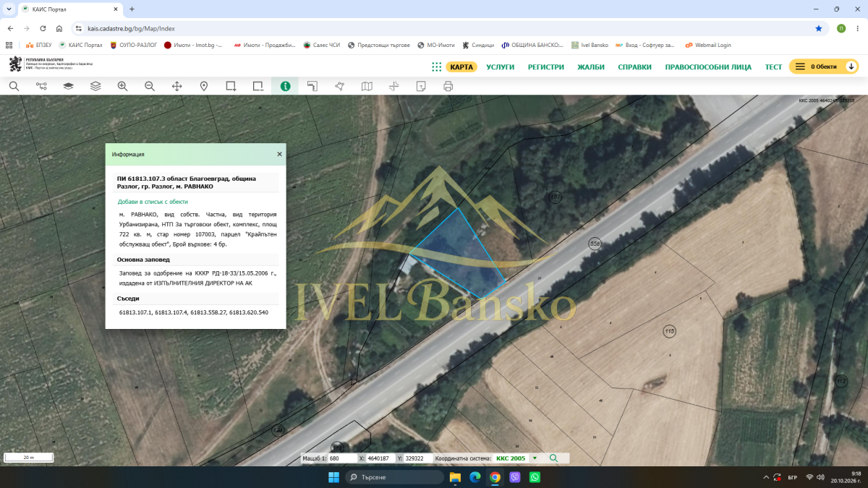Click the green coordinate search magnifier
This screenshot has width=868, height=488.
pyautogui.click(x=554, y=458)
